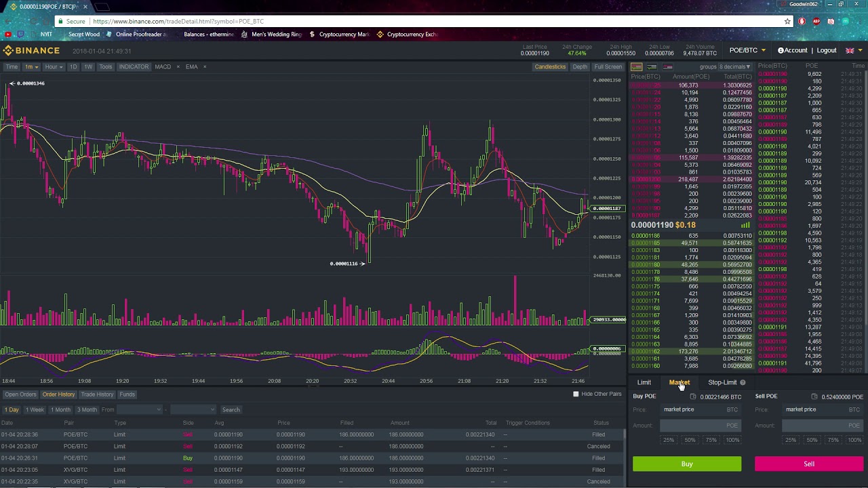Image resolution: width=868 pixels, height=488 pixels.
Task: Switch chart to Depth view
Action: 580,66
